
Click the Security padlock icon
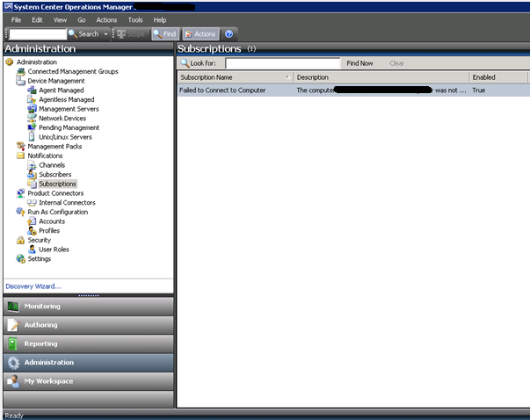click(x=20, y=240)
